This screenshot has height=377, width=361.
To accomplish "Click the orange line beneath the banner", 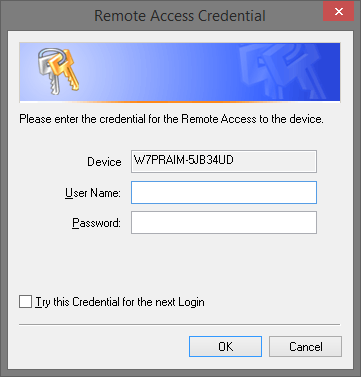I will (180, 101).
